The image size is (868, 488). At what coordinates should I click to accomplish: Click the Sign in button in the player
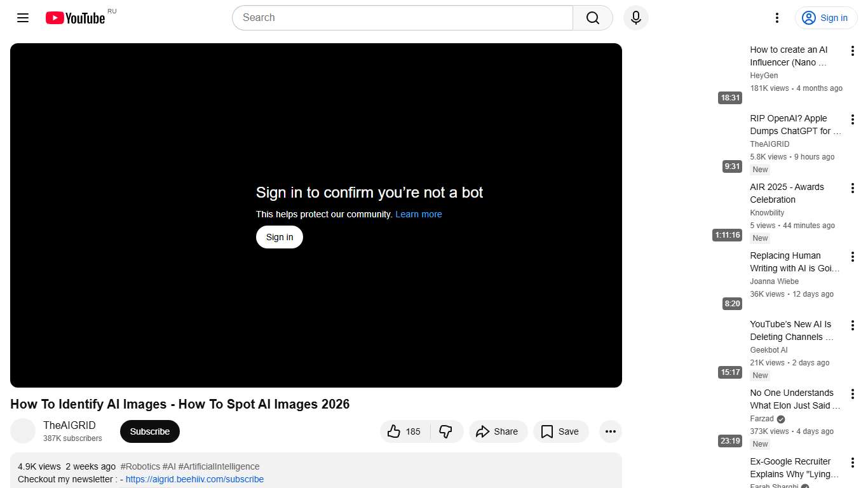pyautogui.click(x=279, y=237)
